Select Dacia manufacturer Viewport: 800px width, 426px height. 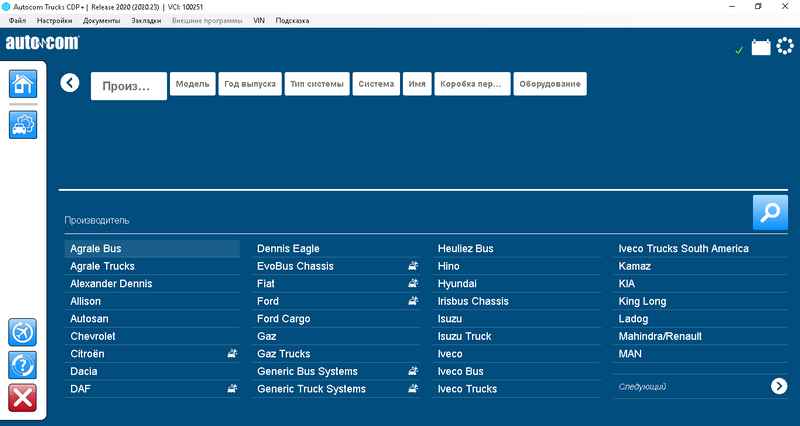click(x=152, y=371)
